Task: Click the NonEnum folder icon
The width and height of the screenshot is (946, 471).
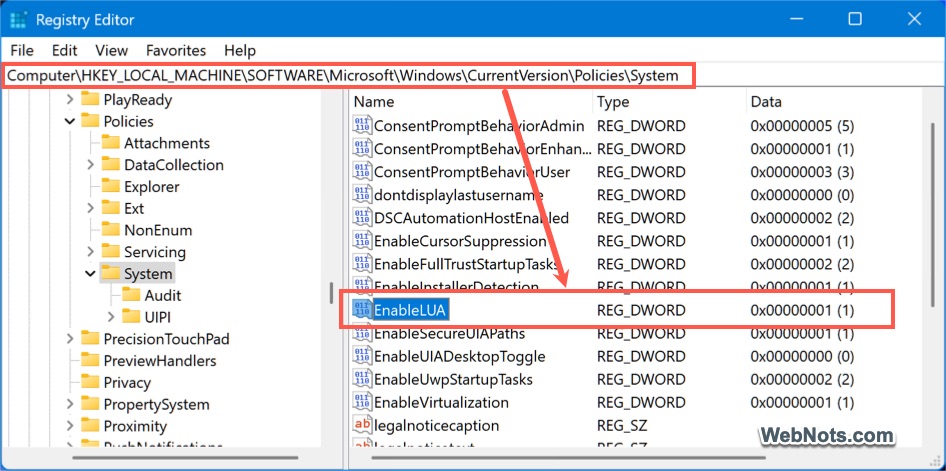Action: (x=110, y=230)
